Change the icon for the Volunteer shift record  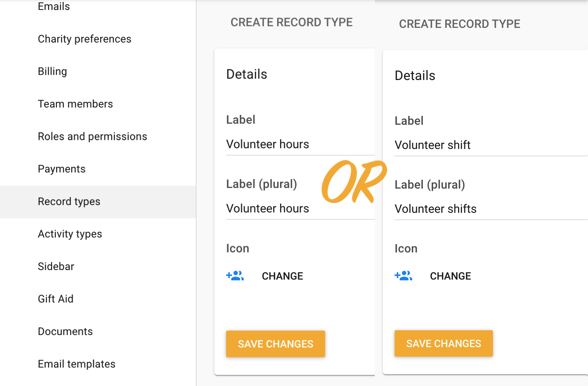point(450,276)
